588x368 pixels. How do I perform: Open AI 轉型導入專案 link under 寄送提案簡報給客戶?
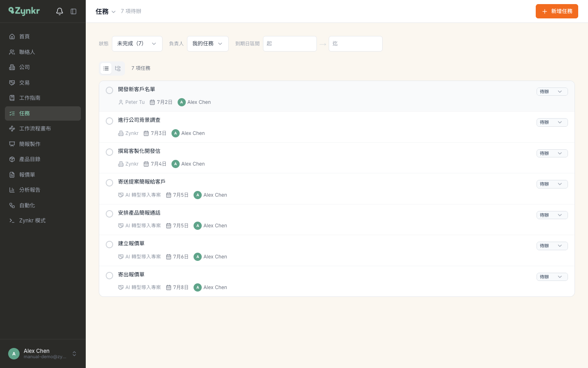tap(140, 195)
